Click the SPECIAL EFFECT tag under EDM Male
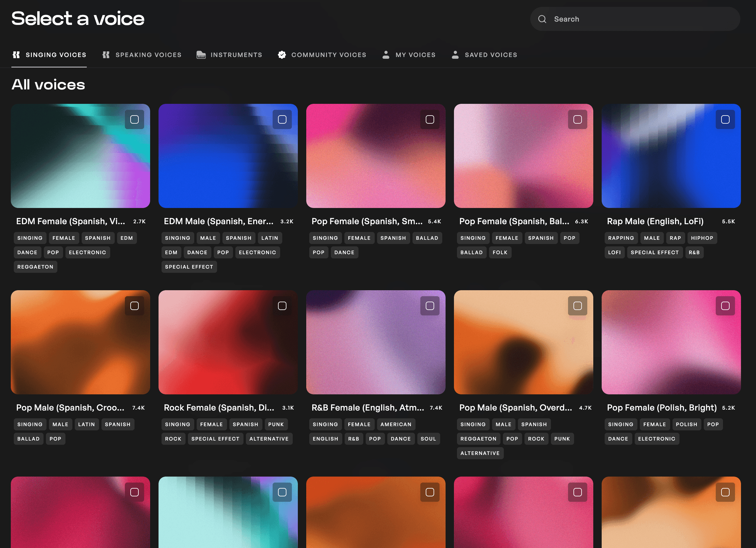This screenshot has height=548, width=756. pos(189,267)
